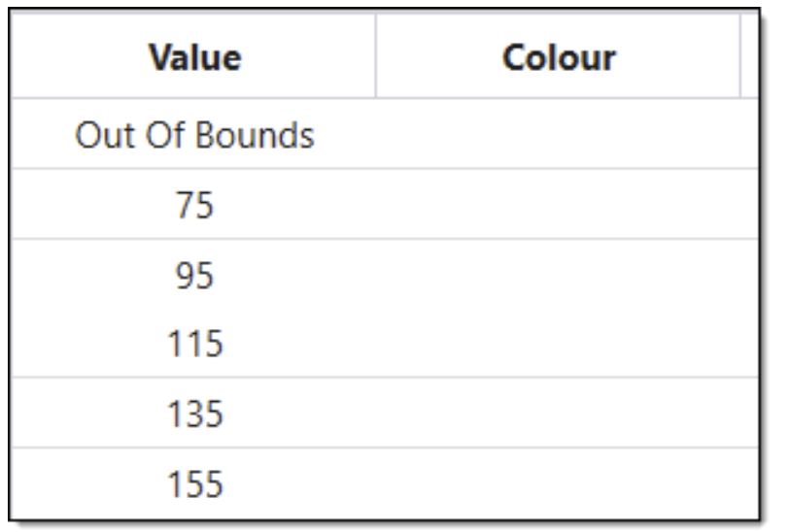Open colour cell in the 115 row
Screen dimensions: 790x532
(x=558, y=343)
